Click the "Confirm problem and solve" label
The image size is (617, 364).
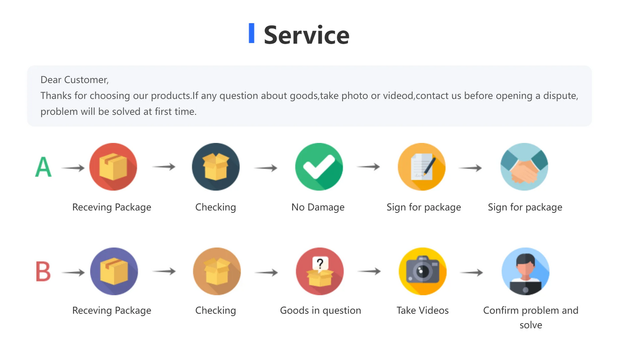pos(530,317)
